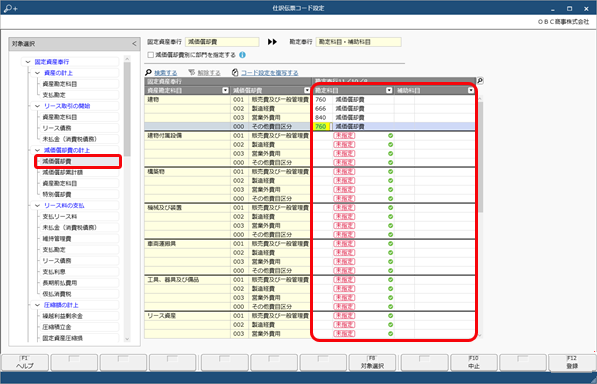Click the 車両運搬具 asset cell
This screenshot has height=384, width=597.
coord(187,244)
